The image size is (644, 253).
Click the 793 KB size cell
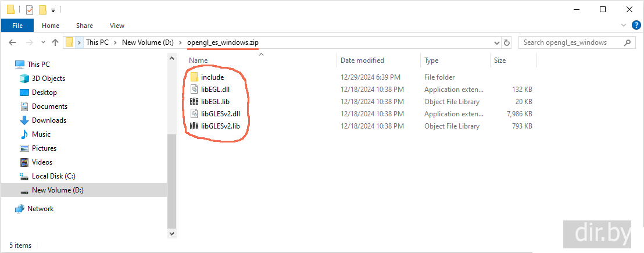(x=521, y=126)
